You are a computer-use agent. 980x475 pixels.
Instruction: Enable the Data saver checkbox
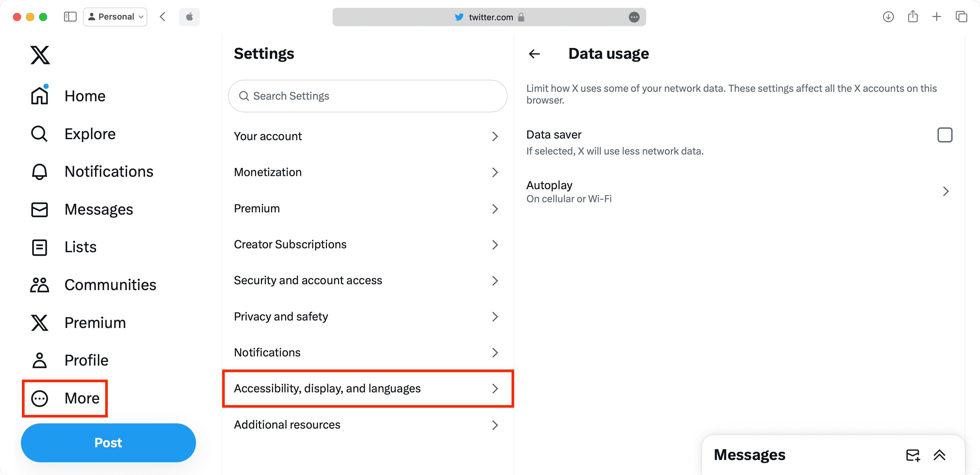tap(945, 135)
